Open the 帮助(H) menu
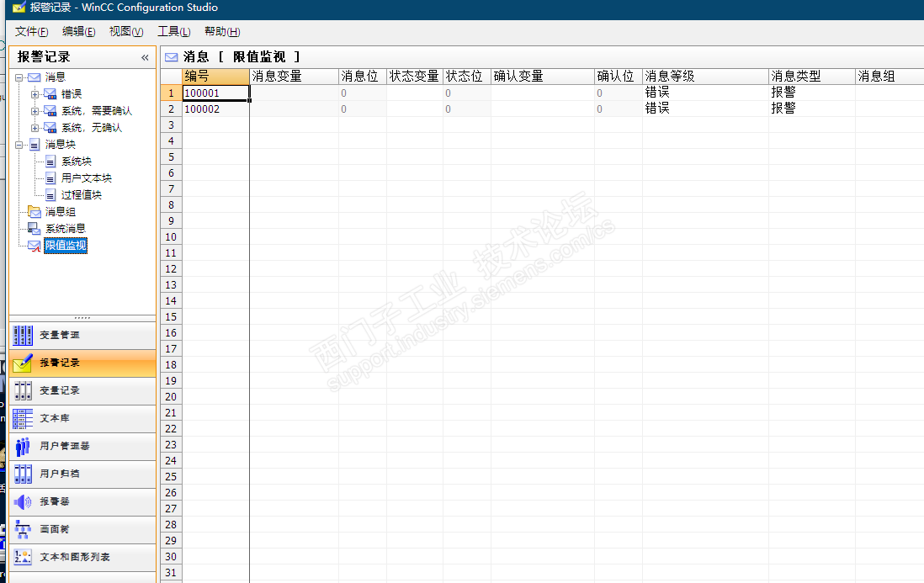 tap(222, 32)
